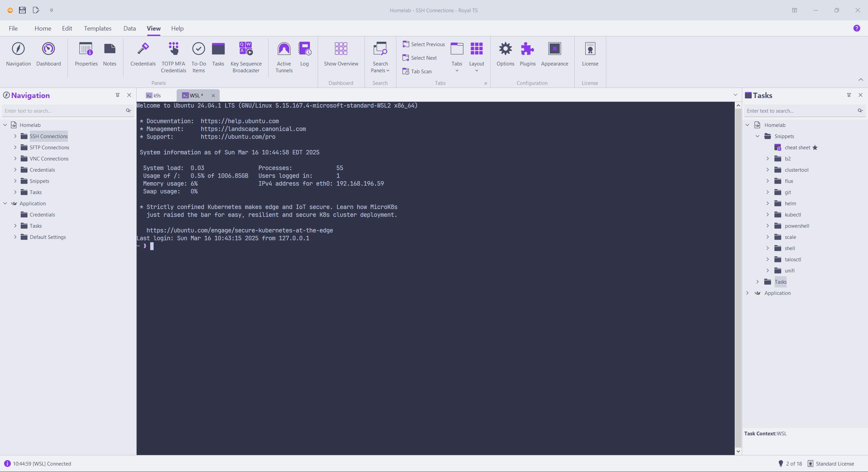Click the Show Overview dashboard icon

(341, 50)
